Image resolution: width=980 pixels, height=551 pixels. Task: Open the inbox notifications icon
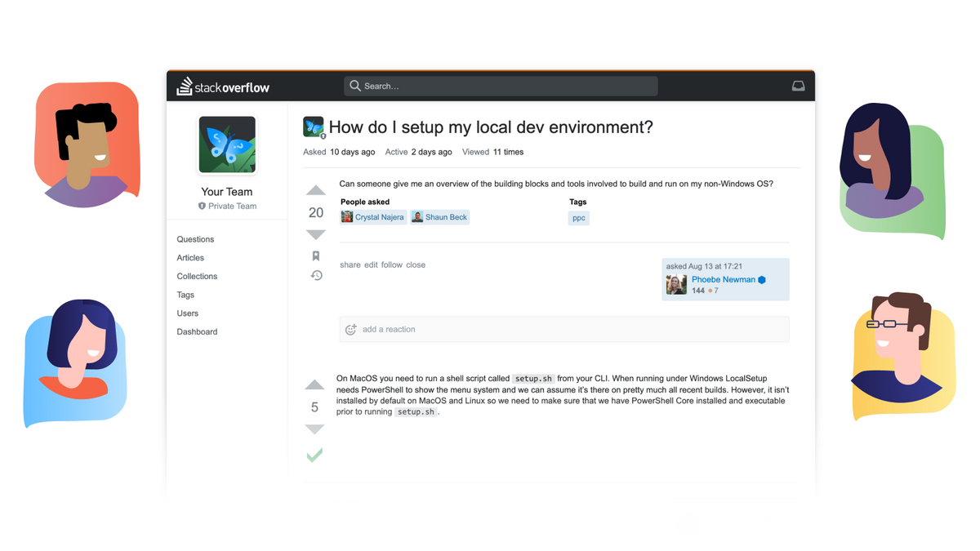tap(798, 86)
